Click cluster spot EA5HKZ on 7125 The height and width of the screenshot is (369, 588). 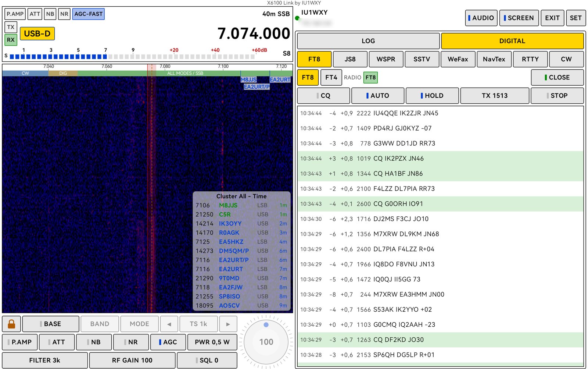tap(241, 242)
